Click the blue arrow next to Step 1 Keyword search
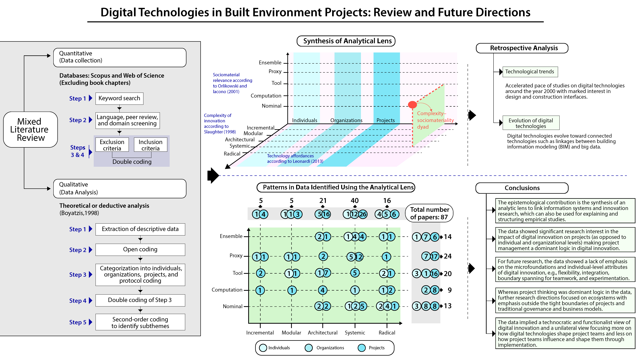 click(x=90, y=98)
